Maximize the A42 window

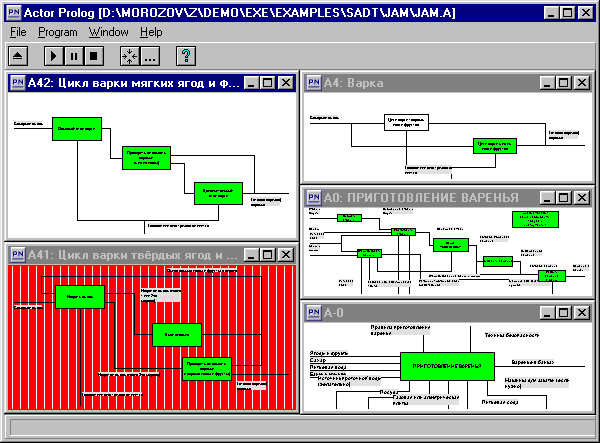267,83
